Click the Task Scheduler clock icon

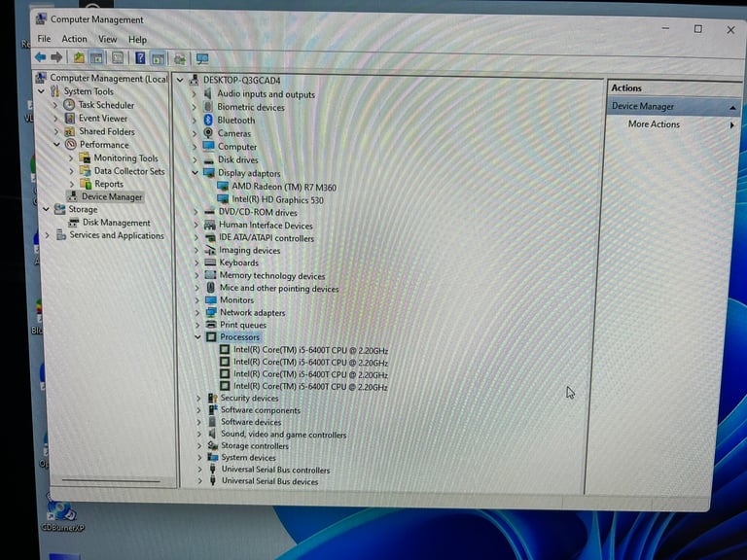(70, 105)
